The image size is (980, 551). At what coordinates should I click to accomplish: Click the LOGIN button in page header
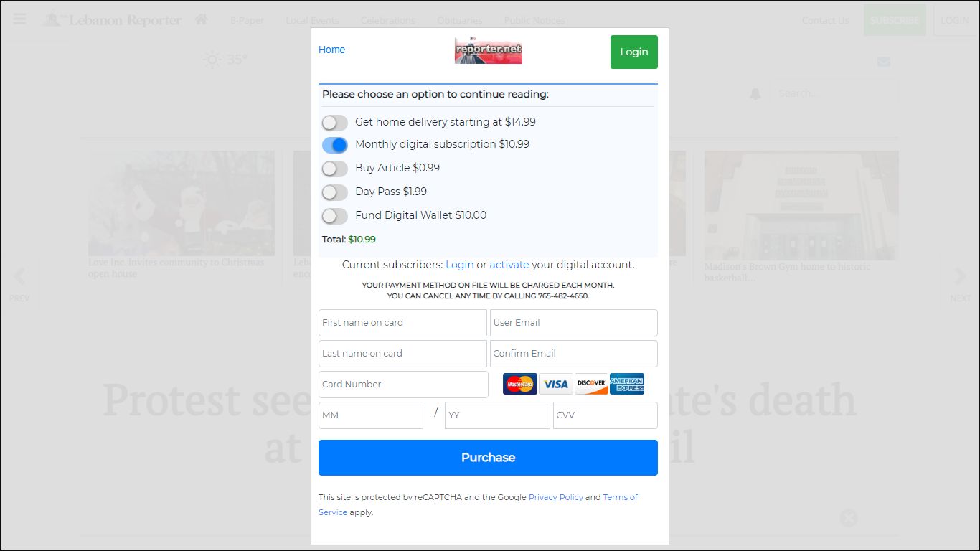pyautogui.click(x=955, y=20)
